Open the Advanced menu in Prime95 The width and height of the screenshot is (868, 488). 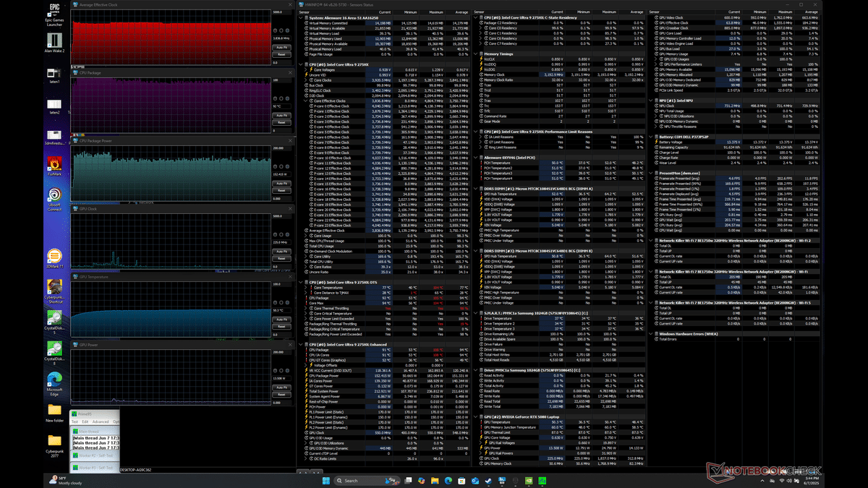[x=100, y=421]
